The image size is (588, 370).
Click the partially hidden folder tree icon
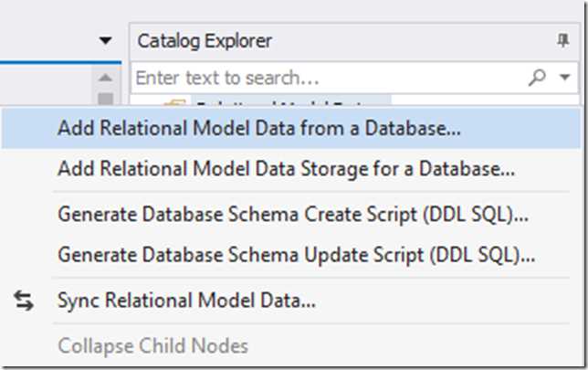click(x=174, y=102)
